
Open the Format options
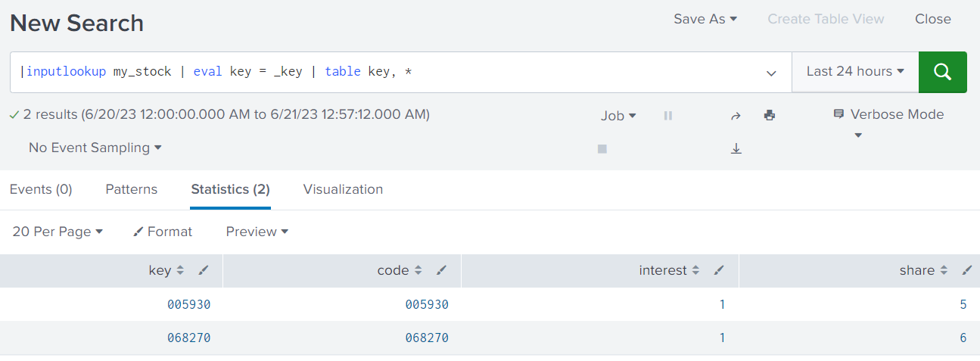coord(163,232)
